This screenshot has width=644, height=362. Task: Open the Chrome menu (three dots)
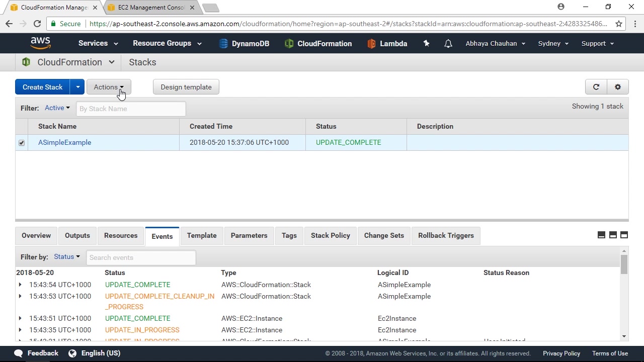(635, 24)
